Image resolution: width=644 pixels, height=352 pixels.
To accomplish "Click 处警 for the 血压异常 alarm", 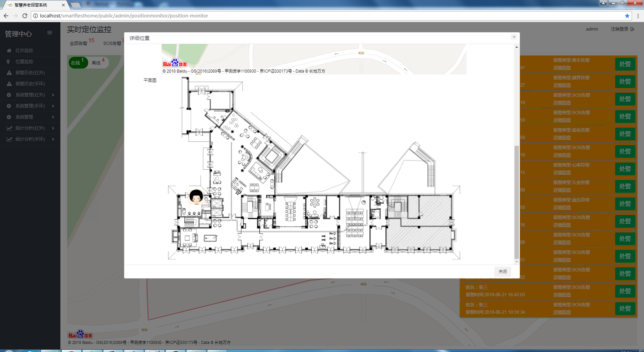I will coord(625,204).
